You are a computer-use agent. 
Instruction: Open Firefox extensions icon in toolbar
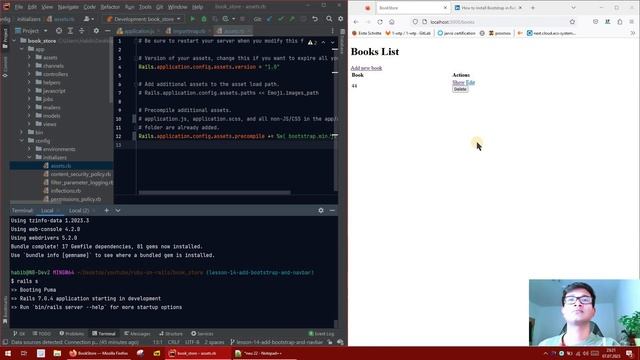tap(620, 22)
